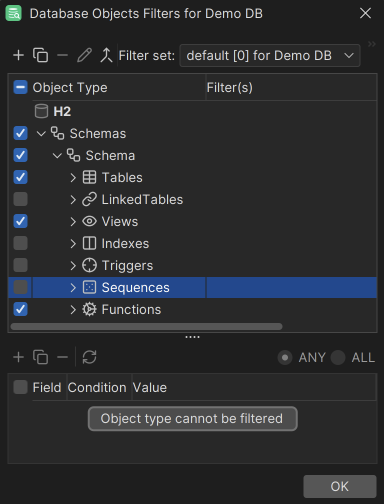
Task: Uncheck the Schema checkbox
Action: [x=20, y=155]
